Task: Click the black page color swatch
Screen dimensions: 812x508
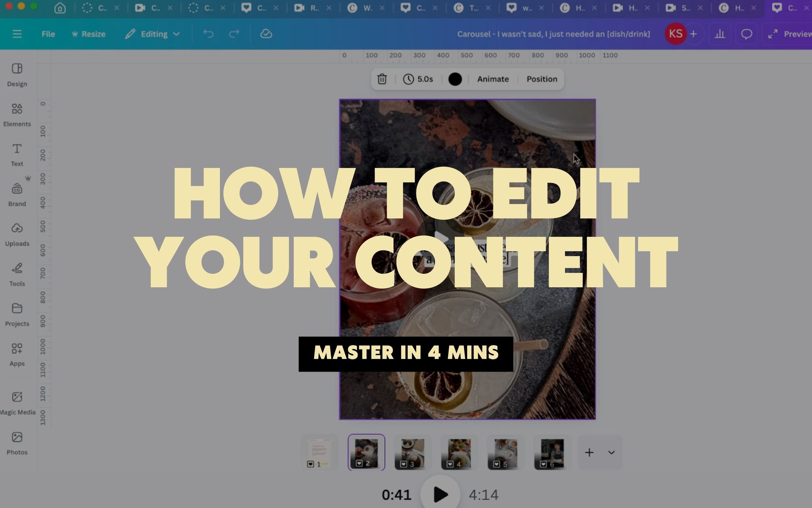Action: (455, 79)
